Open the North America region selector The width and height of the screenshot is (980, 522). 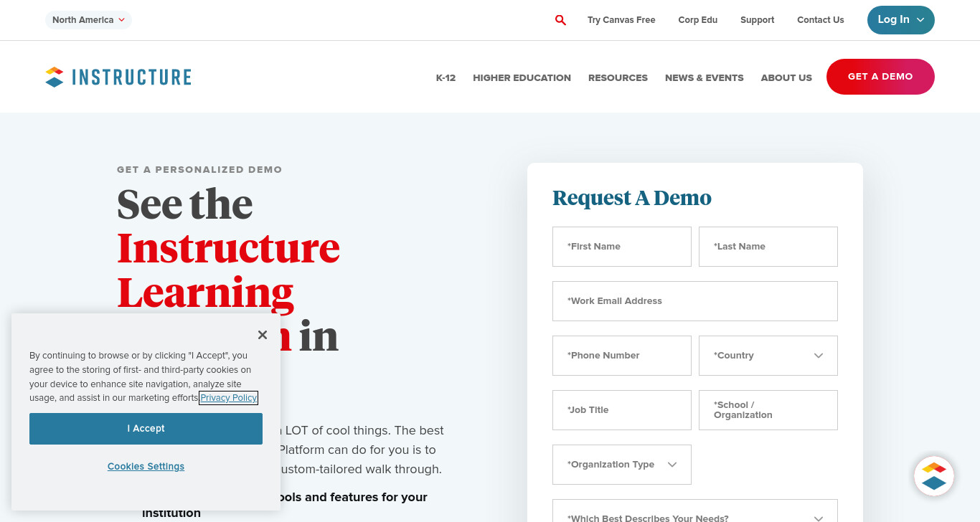[x=89, y=20]
